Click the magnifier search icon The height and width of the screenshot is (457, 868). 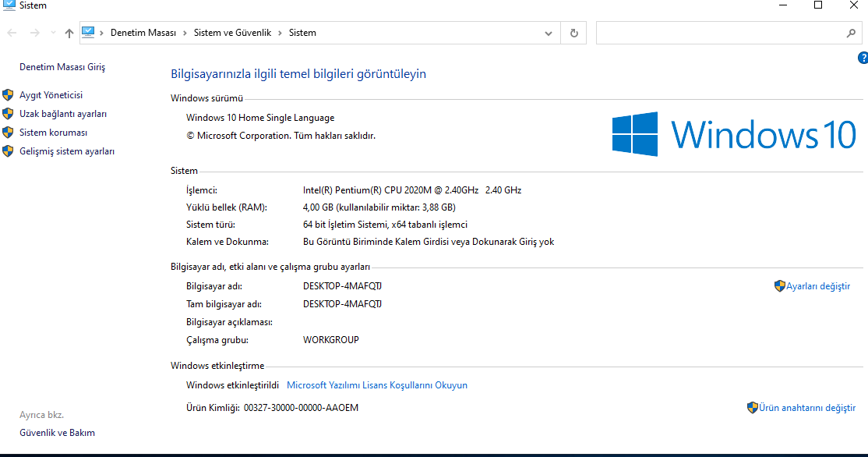(852, 34)
